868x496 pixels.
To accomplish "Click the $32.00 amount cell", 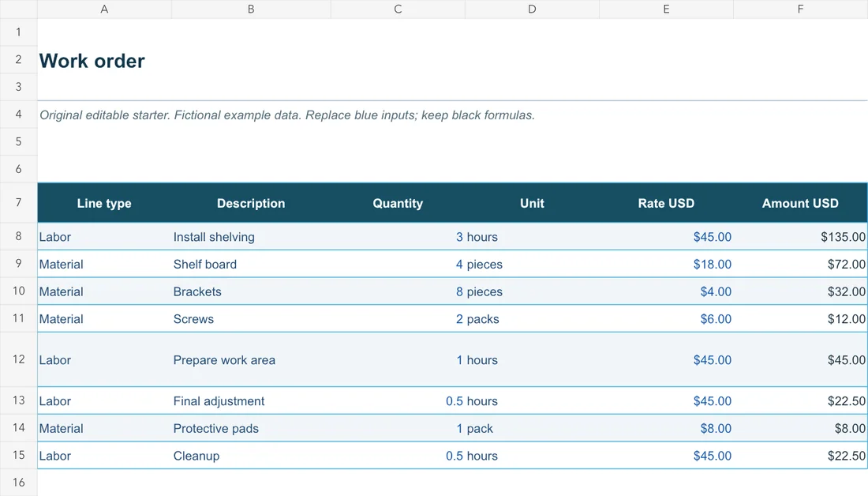I will tap(800, 291).
